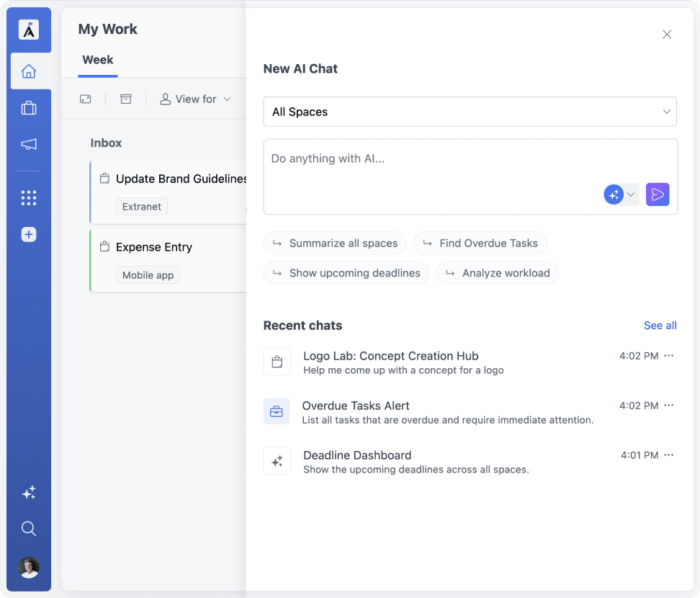
Task: Click the briefcase icon beside Overdue Tasks Alert
Action: click(277, 411)
